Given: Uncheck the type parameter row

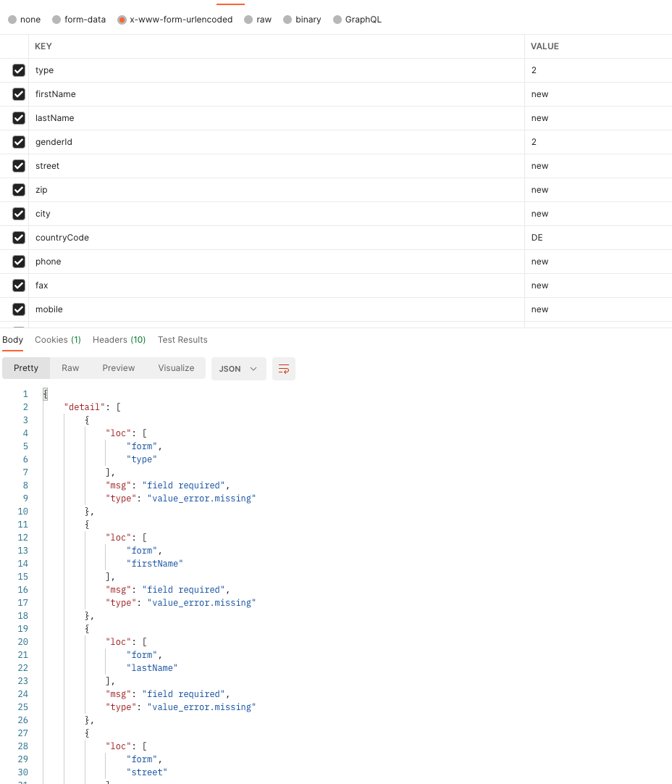Looking at the screenshot, I should pyautogui.click(x=18, y=70).
